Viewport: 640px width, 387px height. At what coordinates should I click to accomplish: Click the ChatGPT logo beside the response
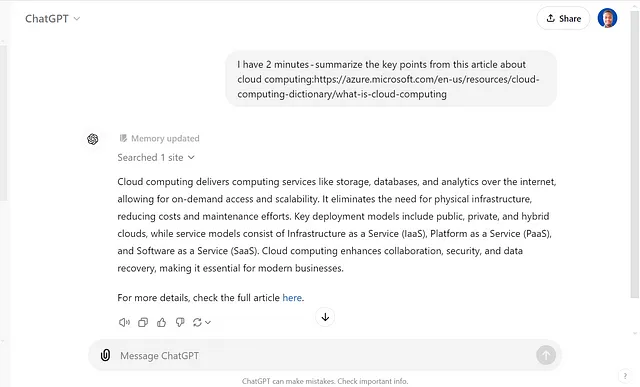pyautogui.click(x=93, y=139)
